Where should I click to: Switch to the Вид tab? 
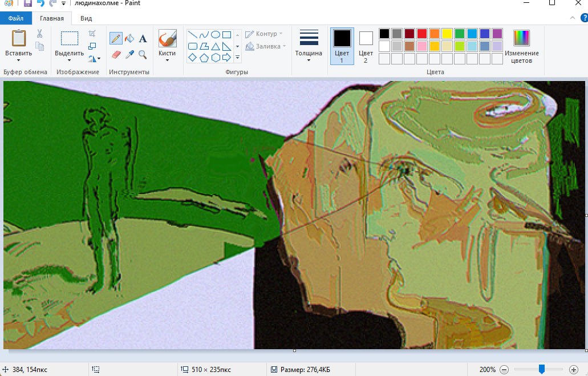(86, 18)
